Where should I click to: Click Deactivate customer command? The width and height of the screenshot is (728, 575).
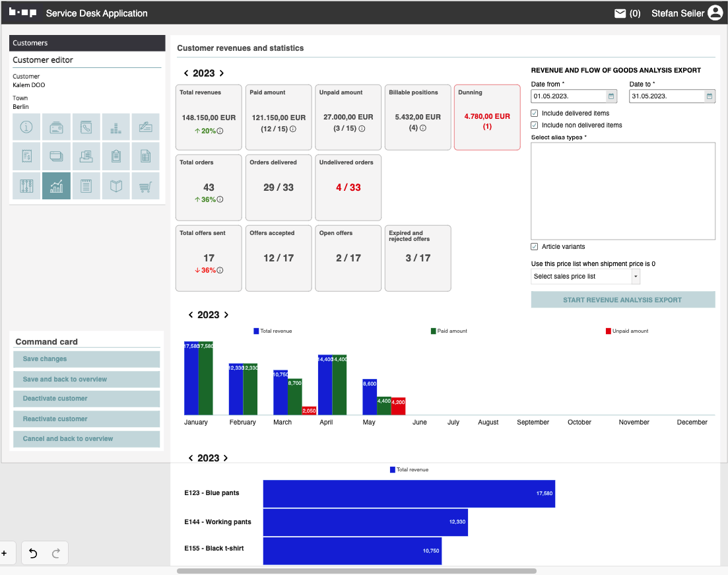click(x=86, y=399)
